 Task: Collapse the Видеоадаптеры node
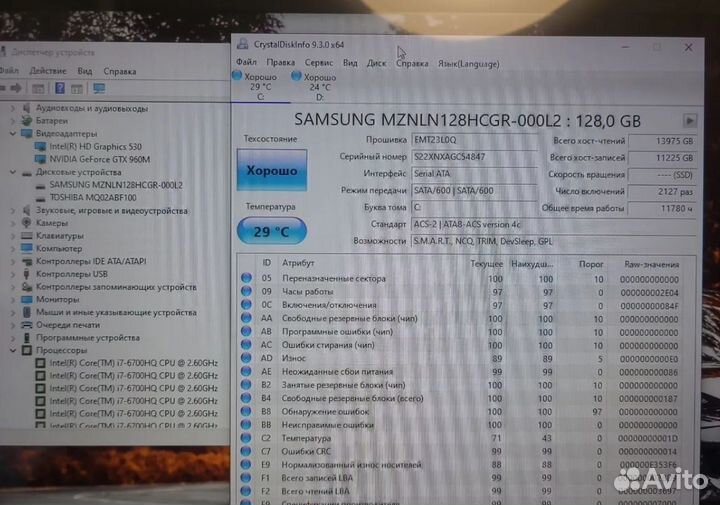[x=13, y=134]
